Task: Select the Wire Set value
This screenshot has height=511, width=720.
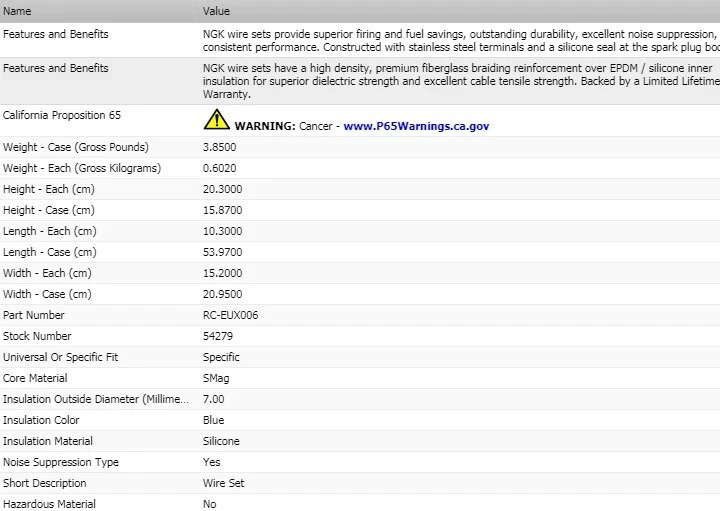Action: (224, 483)
